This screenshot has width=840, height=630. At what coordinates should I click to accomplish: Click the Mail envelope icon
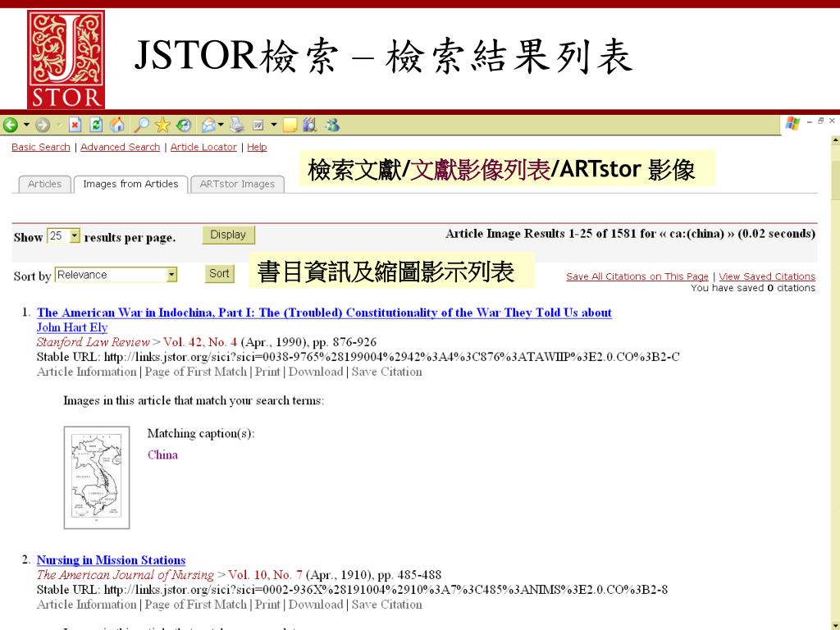(208, 126)
